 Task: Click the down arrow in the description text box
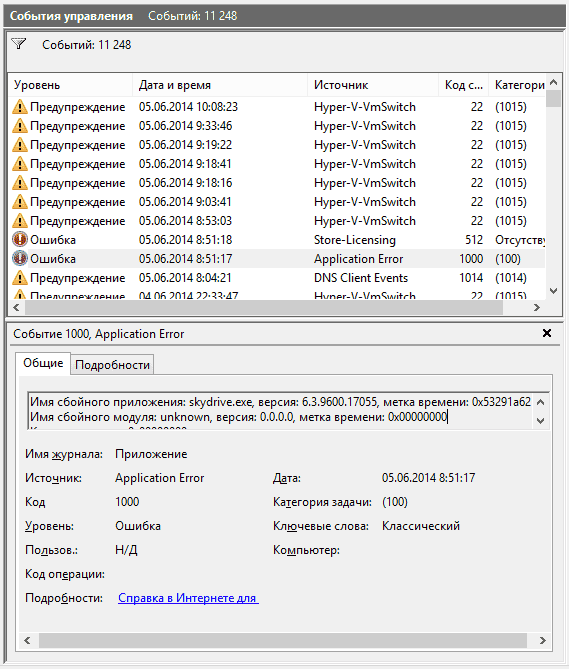[x=540, y=421]
